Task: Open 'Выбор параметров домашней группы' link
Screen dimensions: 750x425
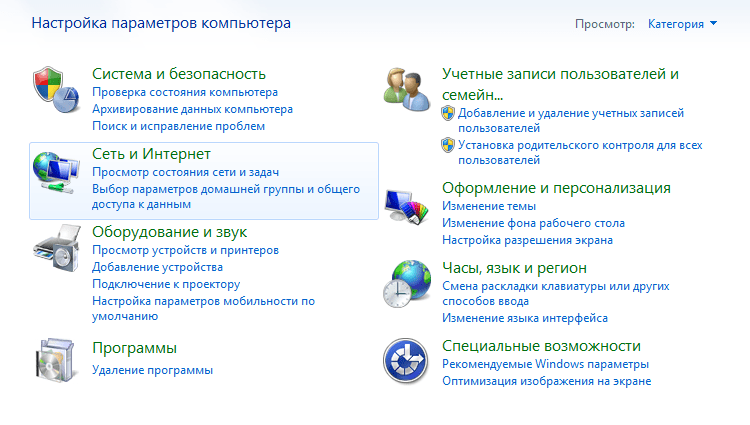Action: coord(226,196)
